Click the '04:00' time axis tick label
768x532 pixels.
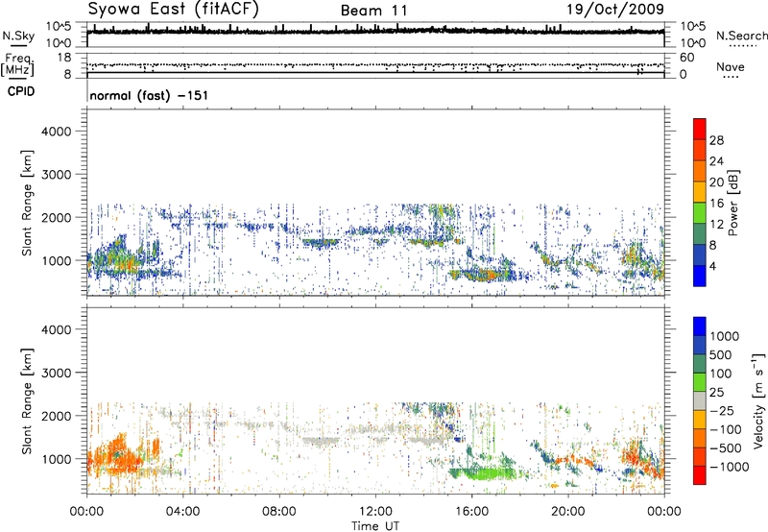tap(182, 512)
